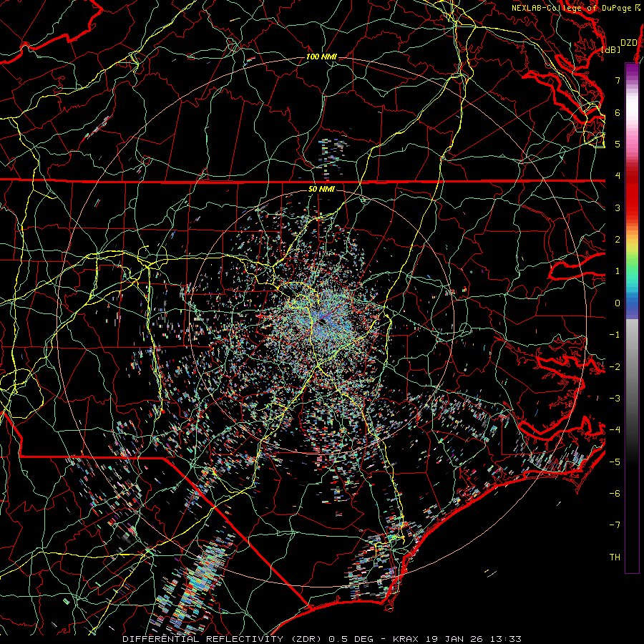This screenshot has width=644, height=644.
Task: Click the 6 value on the ZDR scale
Action: (618, 112)
